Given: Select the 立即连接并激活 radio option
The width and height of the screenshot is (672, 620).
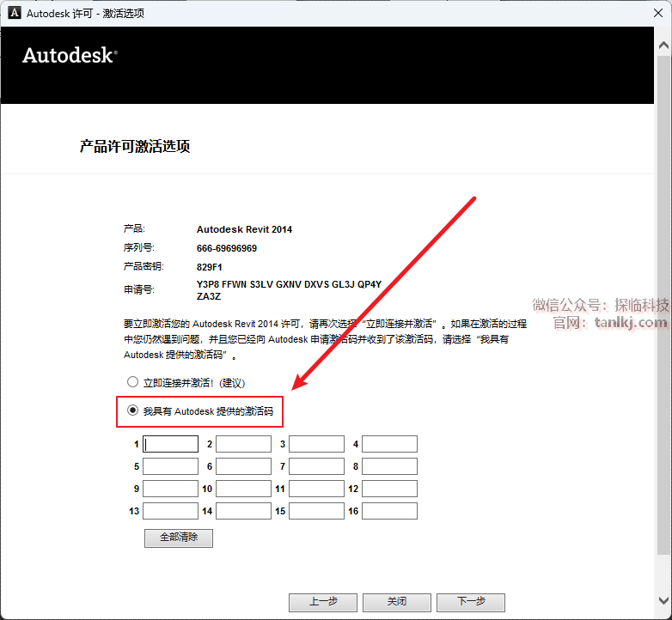Looking at the screenshot, I should tap(133, 382).
